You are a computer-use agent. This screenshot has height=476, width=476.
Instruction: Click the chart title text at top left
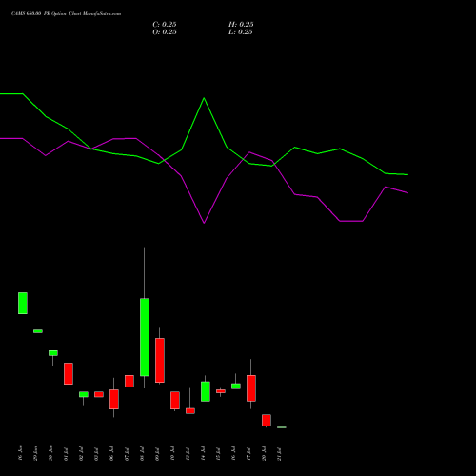66,13
